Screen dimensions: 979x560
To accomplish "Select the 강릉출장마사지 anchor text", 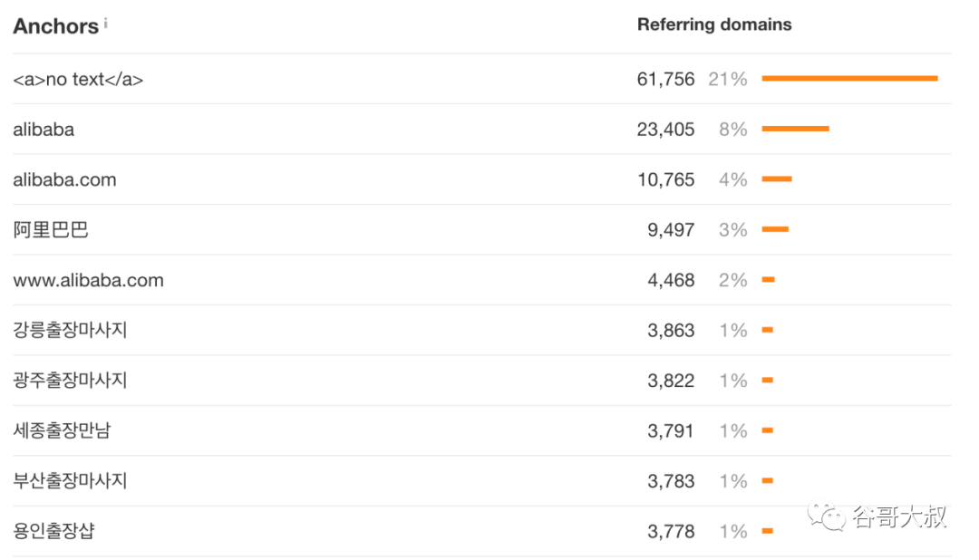I will 70,331.
